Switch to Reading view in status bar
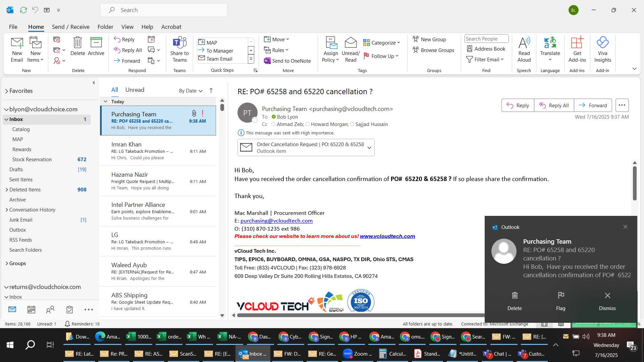The width and height of the screenshot is (644, 362). click(561, 324)
